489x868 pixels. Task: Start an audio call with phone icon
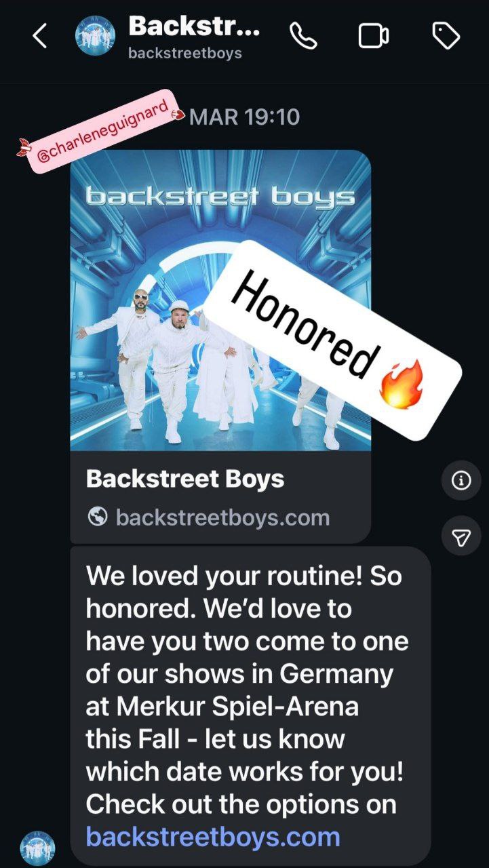pyautogui.click(x=305, y=36)
